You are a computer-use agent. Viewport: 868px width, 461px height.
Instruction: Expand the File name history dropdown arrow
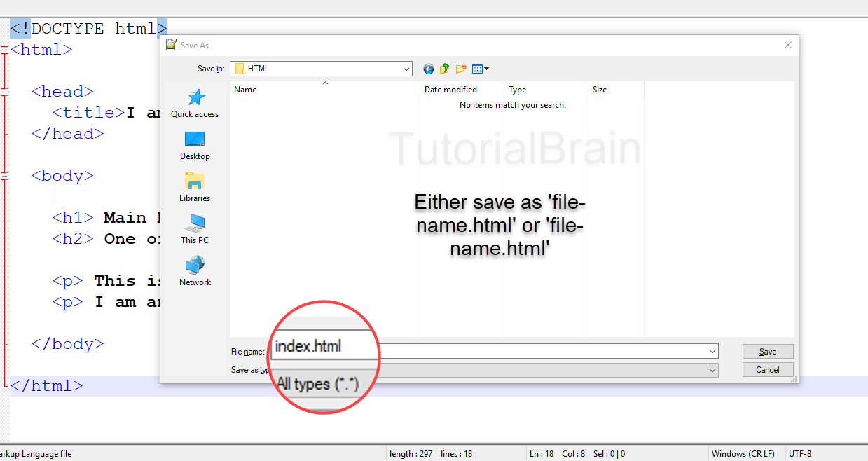pos(712,352)
